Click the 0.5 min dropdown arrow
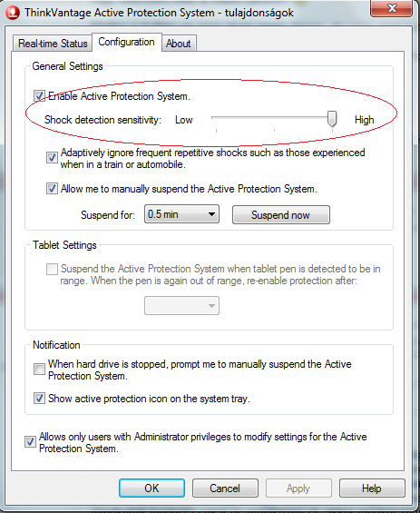This screenshot has width=420, height=513. [211, 214]
